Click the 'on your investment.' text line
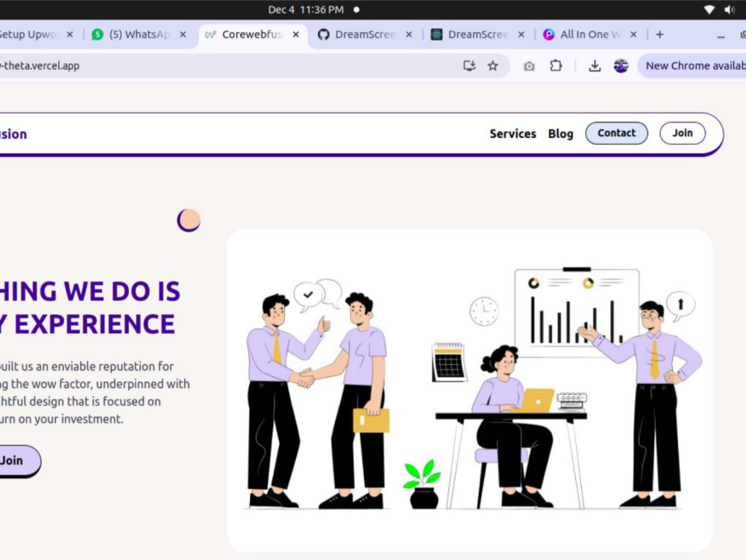The height and width of the screenshot is (560, 746). [62, 419]
